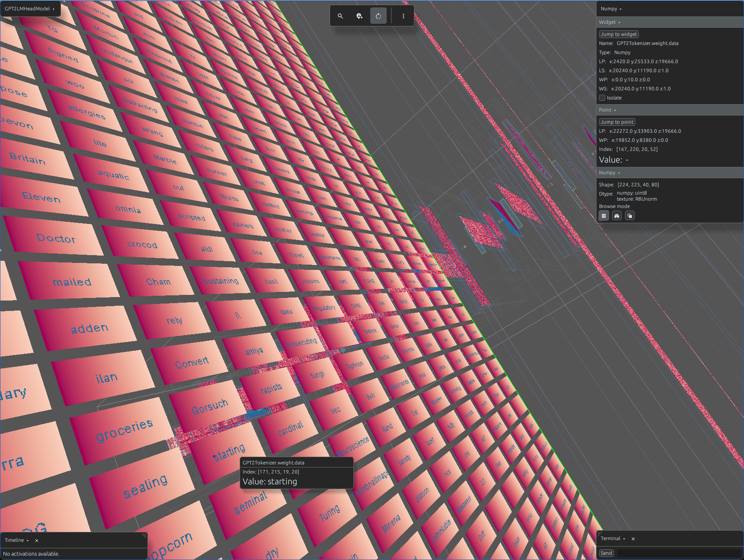This screenshot has height=560, width=744.
Task: Click into the Terminal input field
Action: (x=679, y=553)
